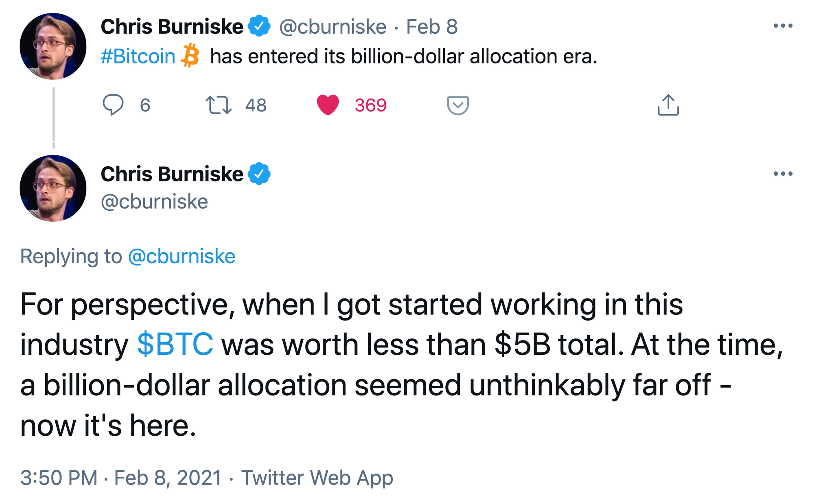Click the 3:50 PM · Feb 8, 2021 timestamp
Viewport: 814px width, 504px height.
(121, 478)
